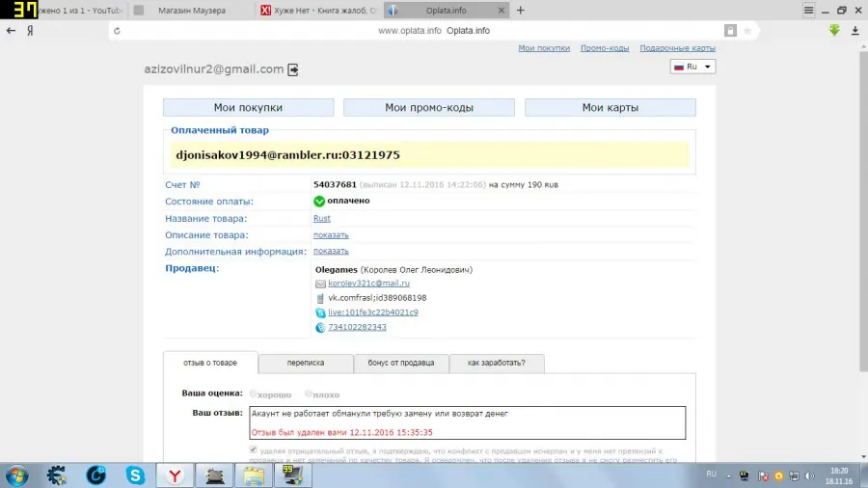868x488 pixels.
Task: Click the 'Мои промо-коды' button
Action: coord(429,108)
